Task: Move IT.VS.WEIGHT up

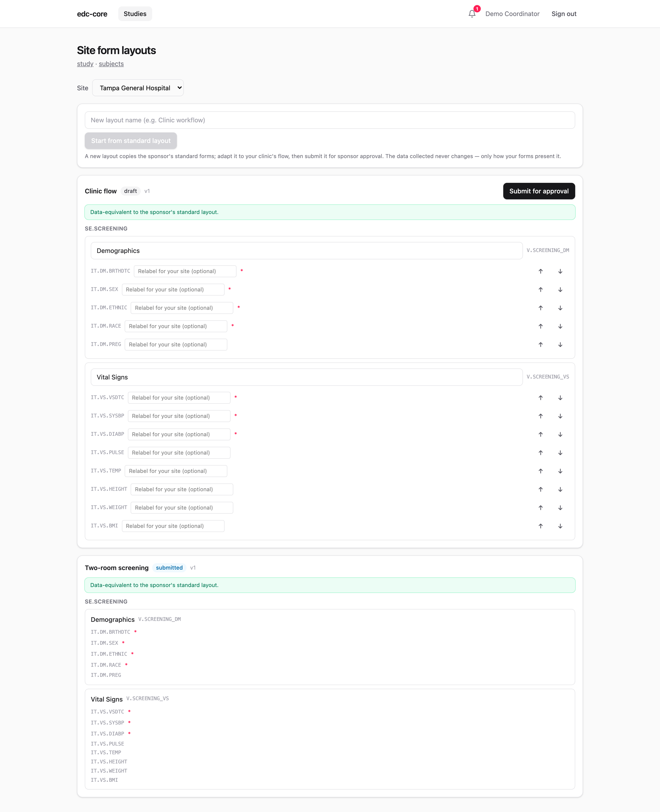Action: 541,507
